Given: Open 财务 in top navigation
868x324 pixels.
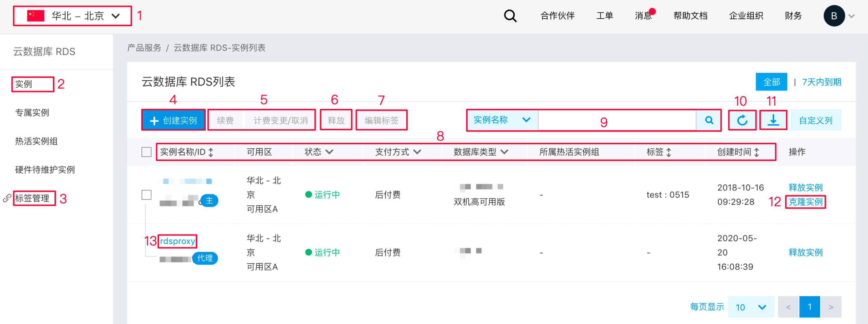Looking at the screenshot, I should (793, 16).
